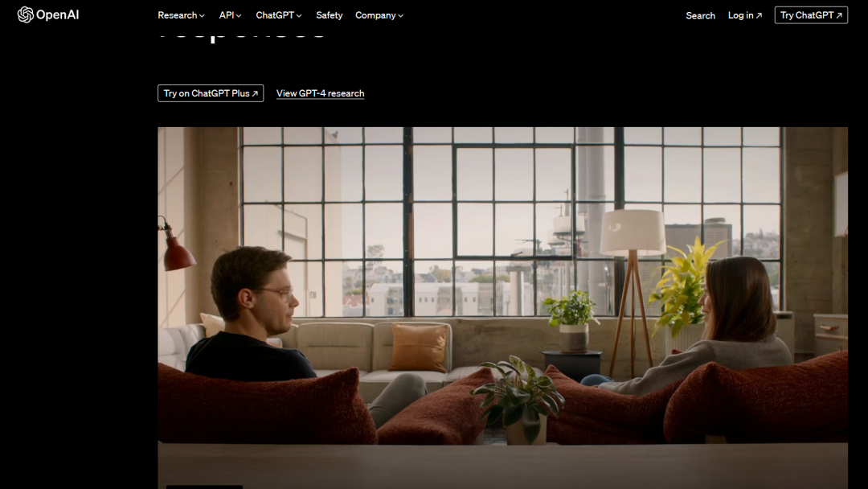Click the arrow icon inside Try ChatGPT
Image resolution: width=868 pixels, height=489 pixels.
(839, 15)
